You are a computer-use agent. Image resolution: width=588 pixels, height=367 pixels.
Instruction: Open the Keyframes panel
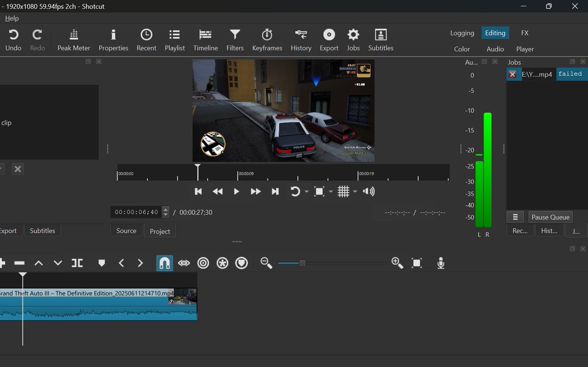pyautogui.click(x=267, y=40)
